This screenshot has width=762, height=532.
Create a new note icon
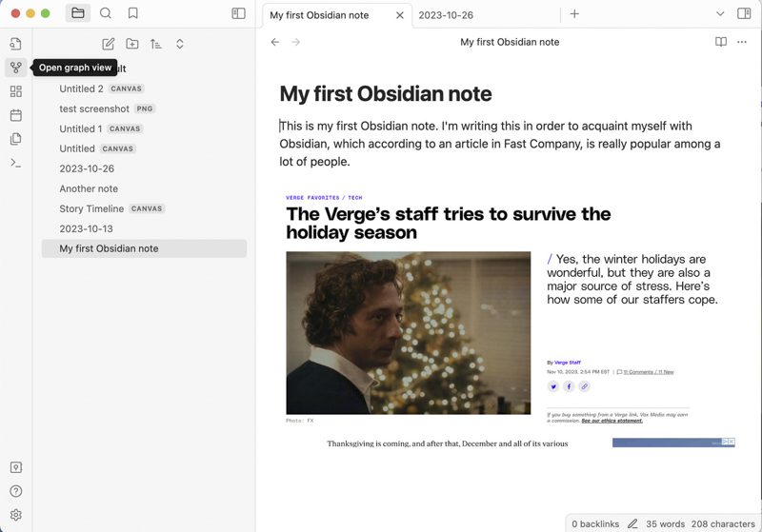click(x=108, y=44)
